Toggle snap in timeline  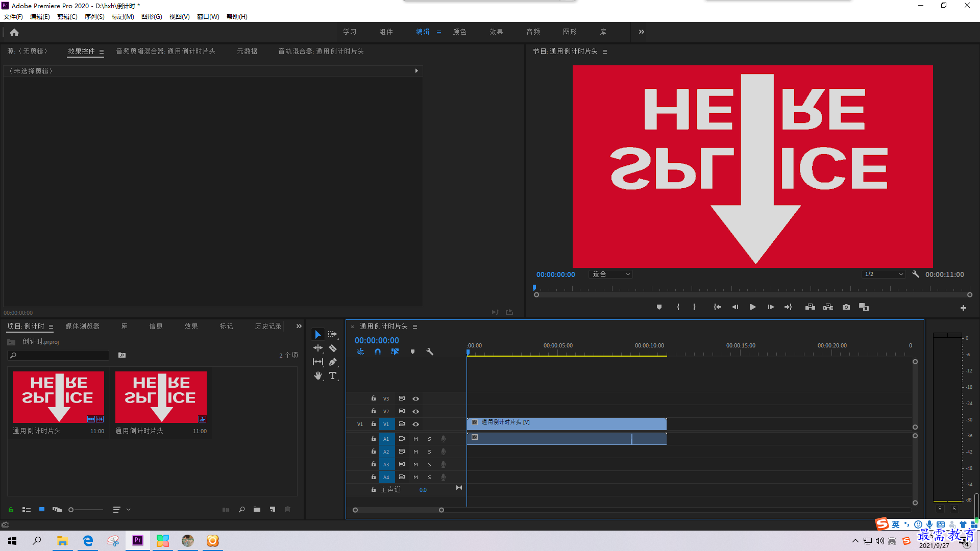(x=378, y=352)
